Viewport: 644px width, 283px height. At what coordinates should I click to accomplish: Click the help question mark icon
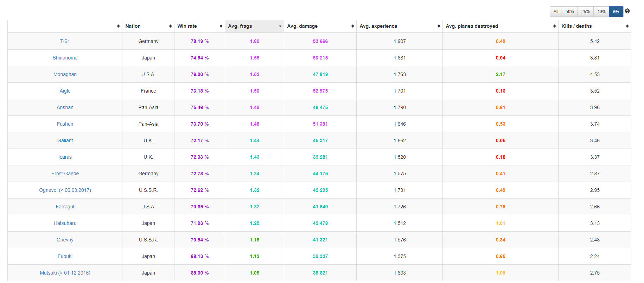click(627, 11)
